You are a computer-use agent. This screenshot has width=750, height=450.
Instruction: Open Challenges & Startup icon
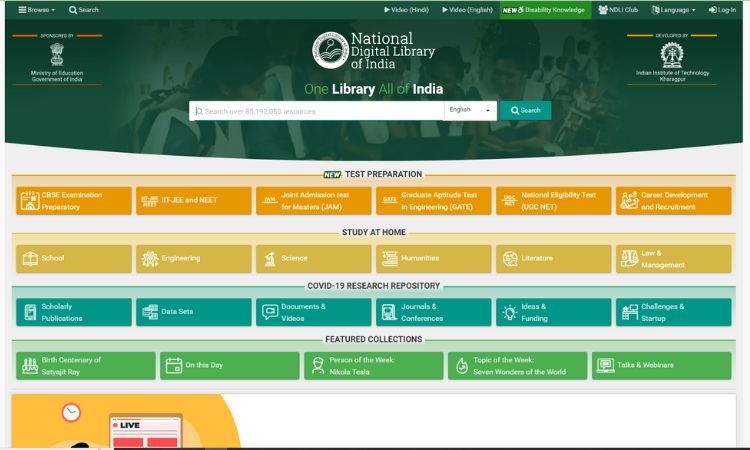tap(629, 312)
